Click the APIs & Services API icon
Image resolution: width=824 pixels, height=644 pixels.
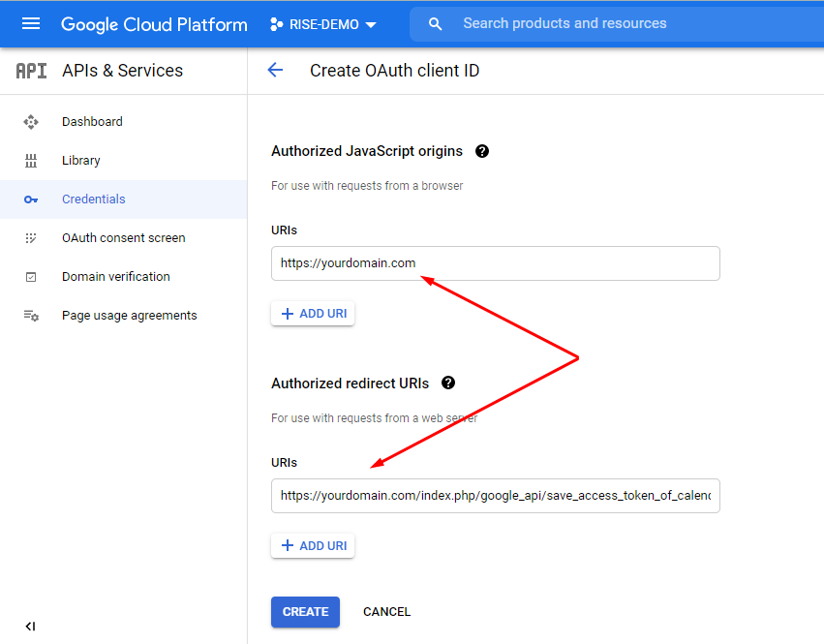(x=29, y=70)
